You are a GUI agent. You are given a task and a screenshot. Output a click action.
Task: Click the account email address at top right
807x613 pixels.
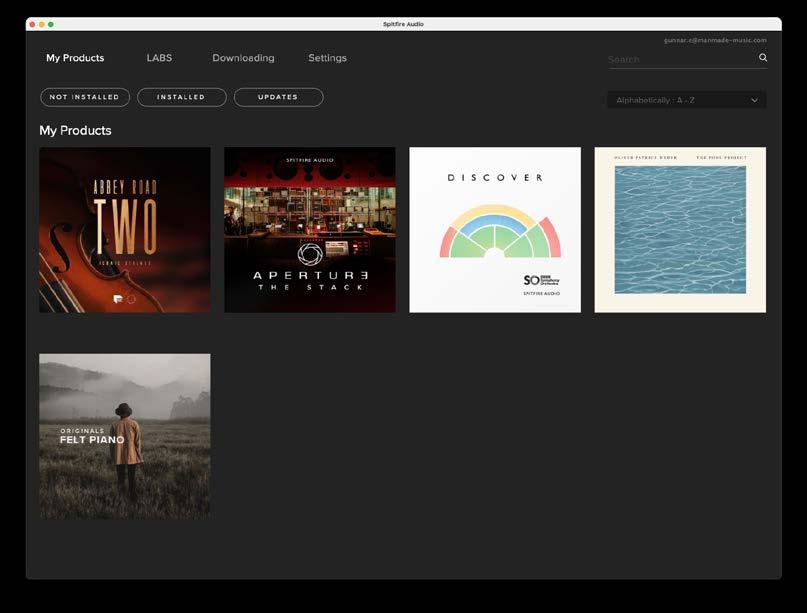[715, 40]
